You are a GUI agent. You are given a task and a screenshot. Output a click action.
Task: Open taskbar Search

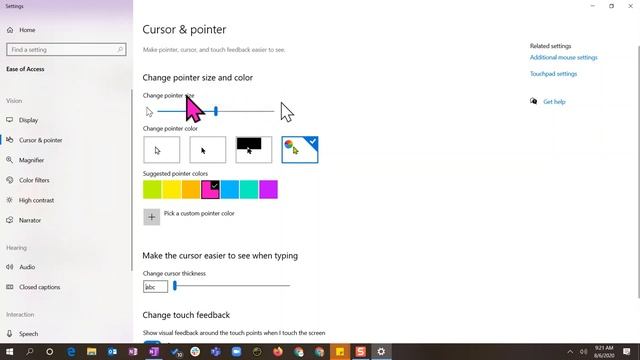click(29, 352)
